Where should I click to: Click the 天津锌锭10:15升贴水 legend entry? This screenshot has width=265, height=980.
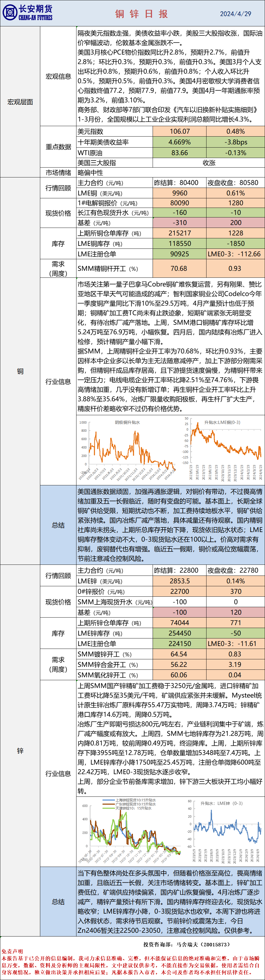(x=127, y=808)
